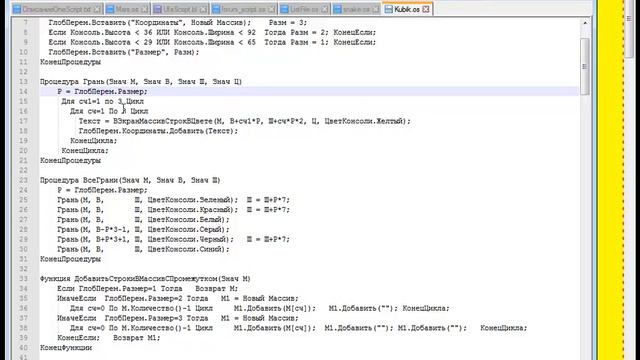This screenshot has height=360, width=640.
Task: Close the ОписаниеOneScript.txt tab
Action: point(97,9)
